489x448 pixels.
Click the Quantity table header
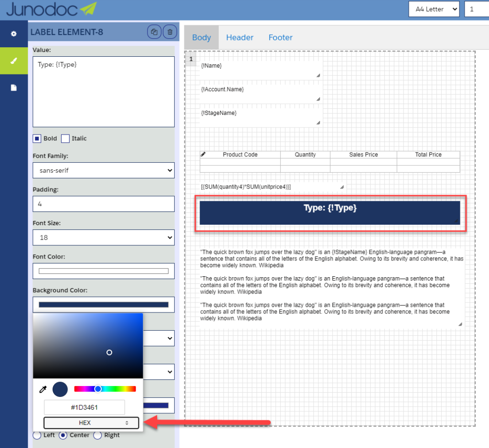[x=305, y=155]
